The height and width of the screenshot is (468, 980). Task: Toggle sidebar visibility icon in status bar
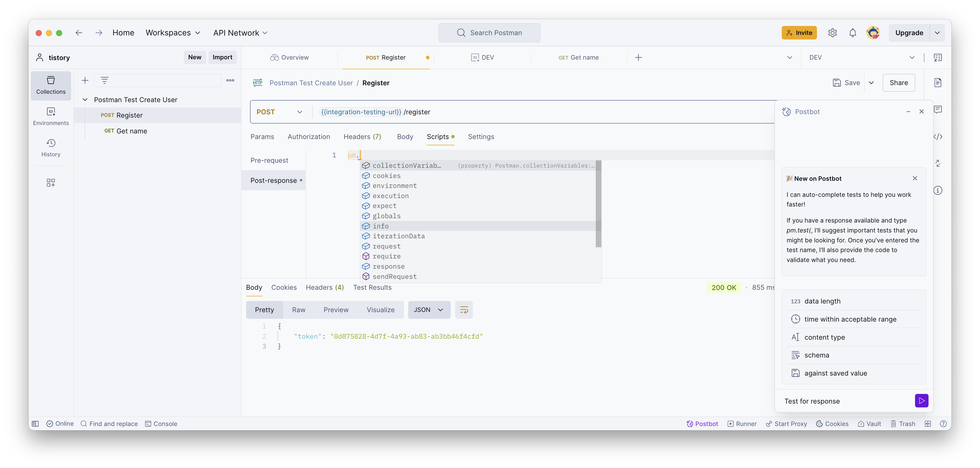[x=35, y=423]
